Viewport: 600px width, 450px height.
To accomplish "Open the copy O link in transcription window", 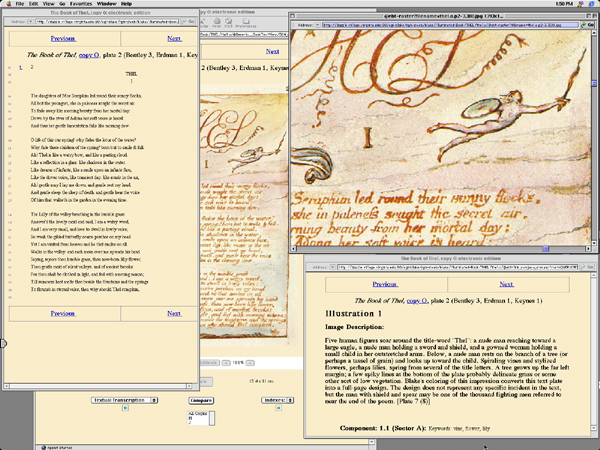I will tap(90, 55).
